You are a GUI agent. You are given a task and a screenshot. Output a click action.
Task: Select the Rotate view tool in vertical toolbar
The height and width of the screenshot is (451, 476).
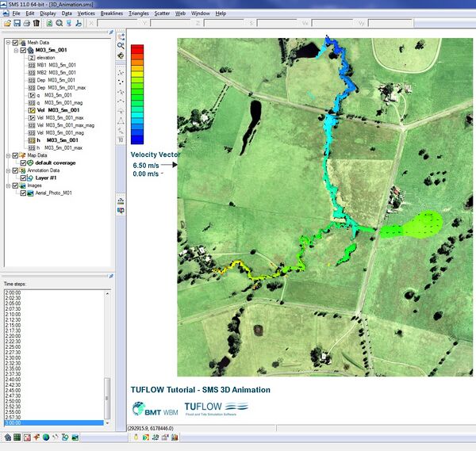(x=121, y=56)
